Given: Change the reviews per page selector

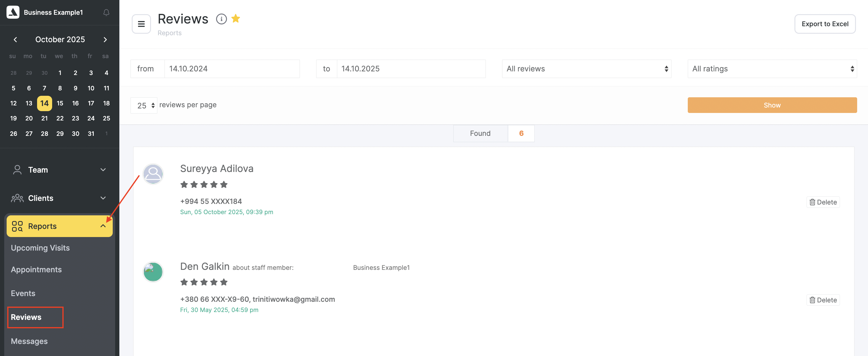Looking at the screenshot, I should pyautogui.click(x=144, y=105).
